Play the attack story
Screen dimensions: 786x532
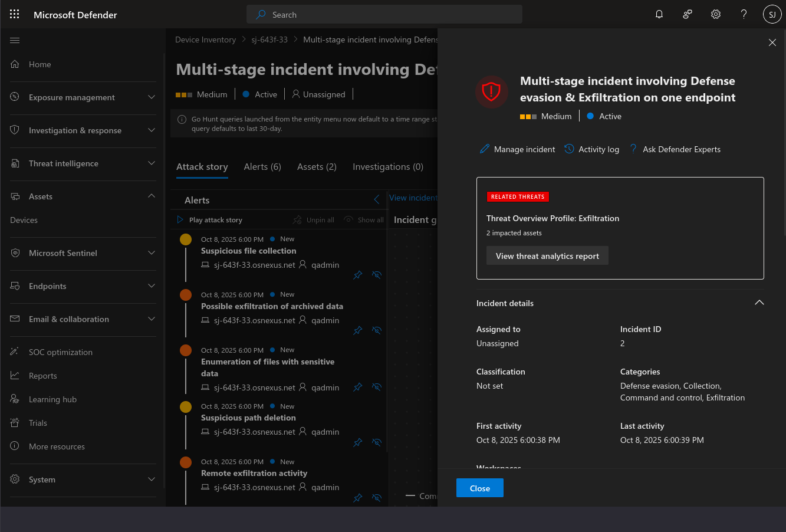(x=210, y=220)
